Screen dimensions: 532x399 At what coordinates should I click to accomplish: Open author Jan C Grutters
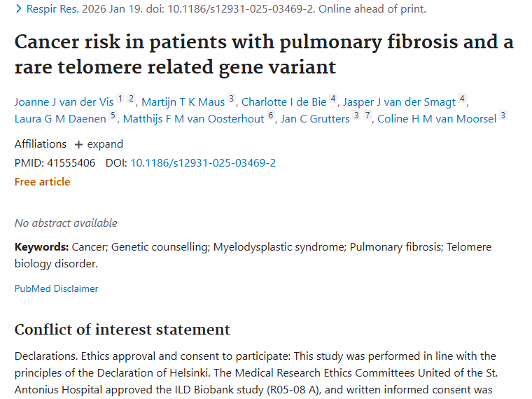click(314, 119)
